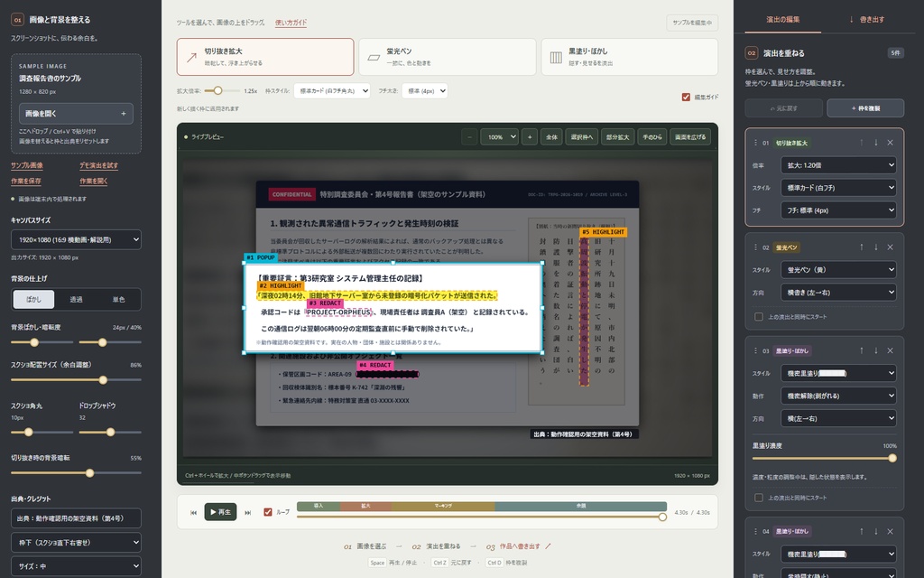Click the 手のひら pan tool button
The width and height of the screenshot is (924, 578).
[x=651, y=137]
